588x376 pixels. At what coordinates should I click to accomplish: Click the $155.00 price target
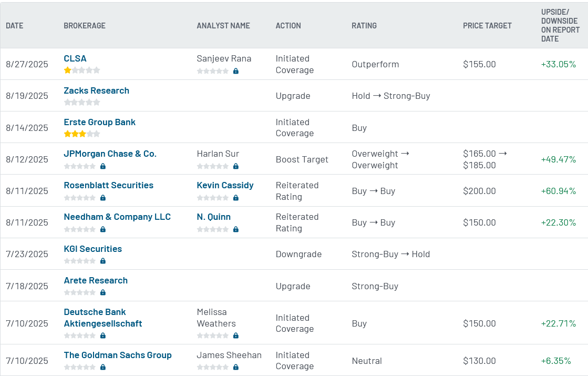tap(479, 64)
